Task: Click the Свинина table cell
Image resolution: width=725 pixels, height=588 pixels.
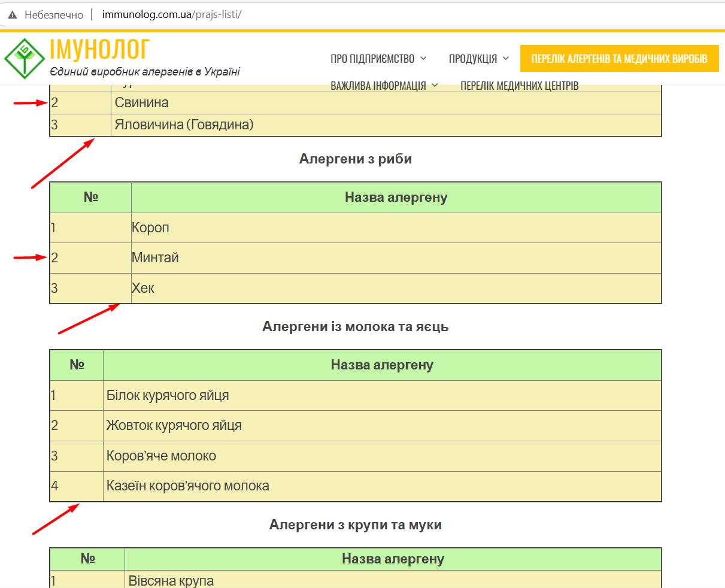Action: coord(142,103)
